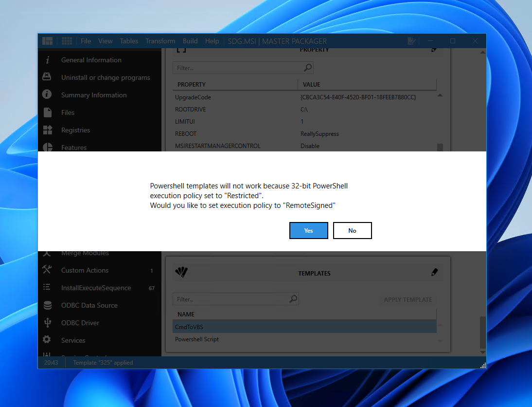Open the File menu
Image resolution: width=532 pixels, height=407 pixels.
(x=86, y=41)
